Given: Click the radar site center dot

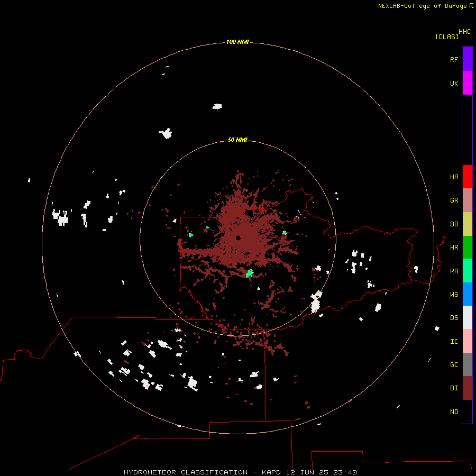Looking at the screenshot, I should coord(239,238).
